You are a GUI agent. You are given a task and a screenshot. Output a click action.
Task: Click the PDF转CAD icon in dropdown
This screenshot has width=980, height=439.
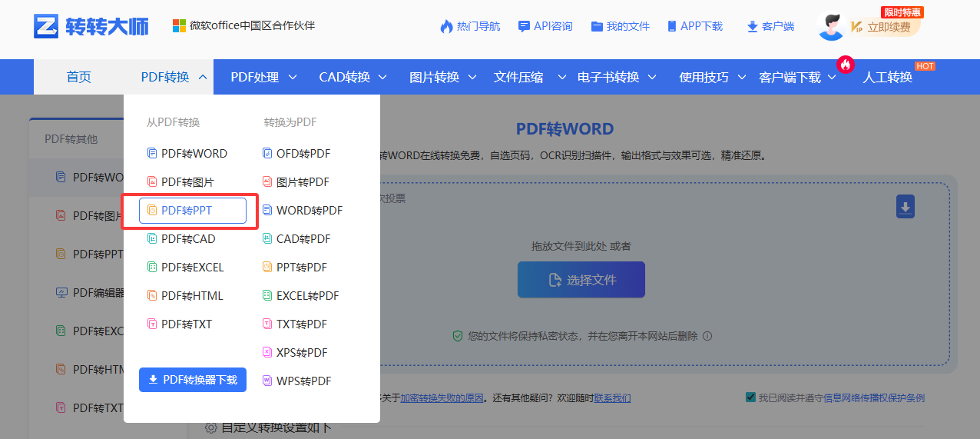[x=151, y=239]
